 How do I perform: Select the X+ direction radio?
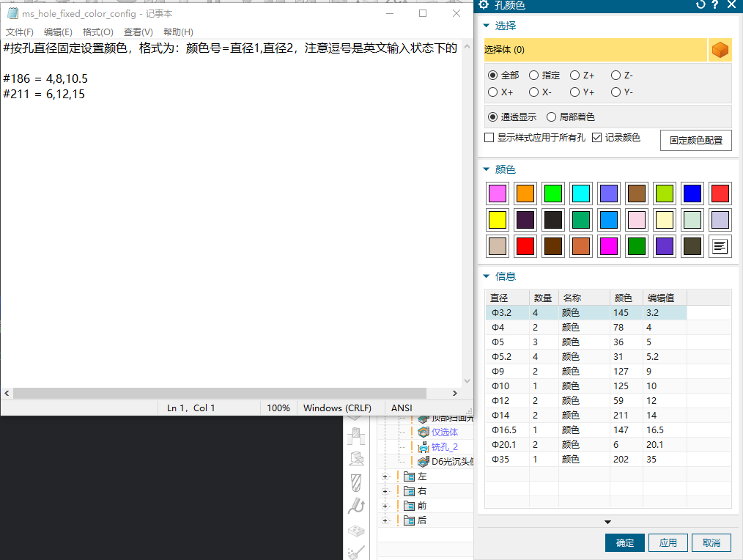493,92
